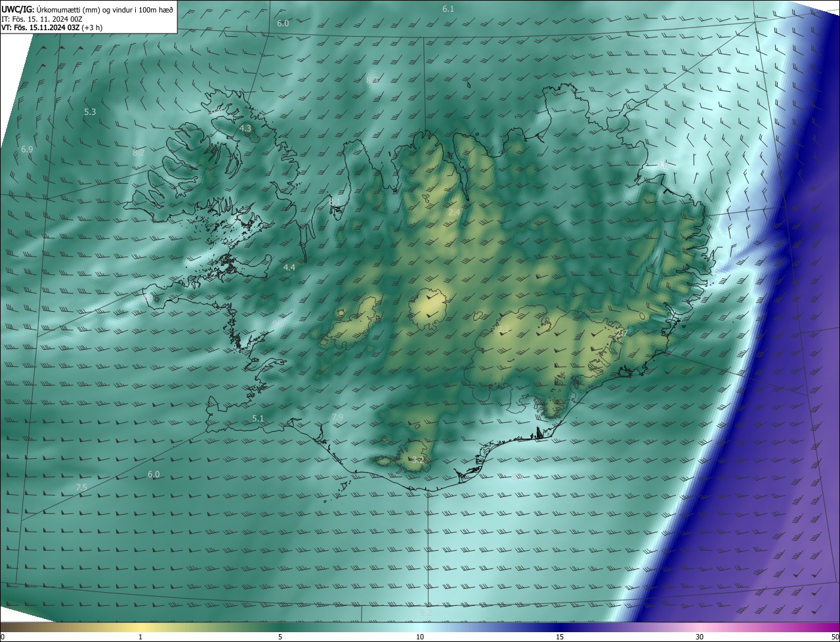Click the 6.1 value label on the map

(448, 9)
